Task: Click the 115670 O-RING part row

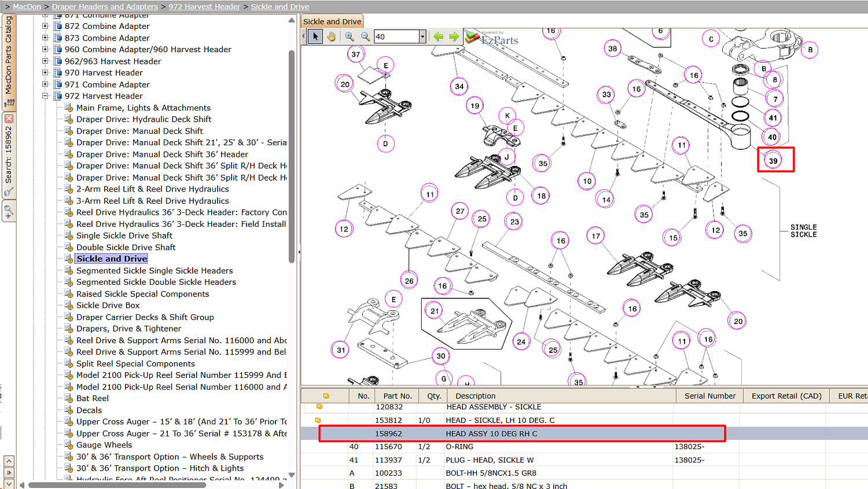Action: pos(584,447)
